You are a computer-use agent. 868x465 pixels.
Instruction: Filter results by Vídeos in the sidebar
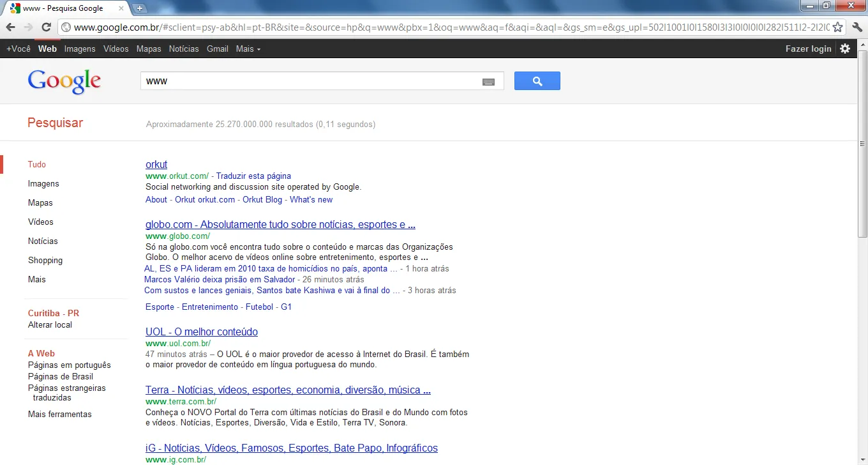(41, 222)
